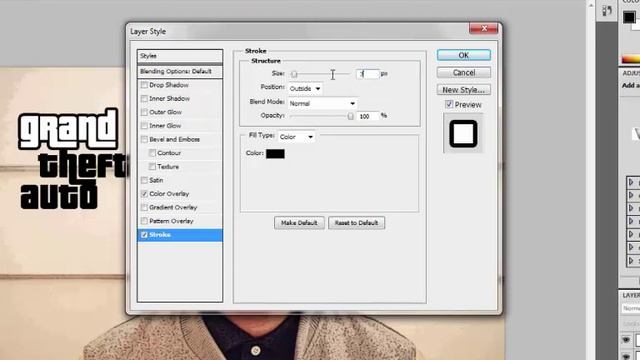Select Blending Options: Default entry
This screenshot has height=360, width=640.
pos(180,71)
